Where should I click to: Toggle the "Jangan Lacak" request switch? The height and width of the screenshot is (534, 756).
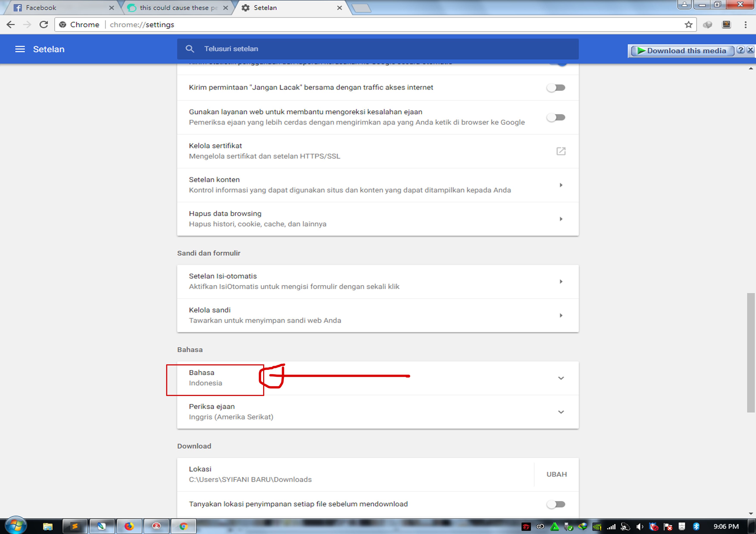(x=556, y=87)
